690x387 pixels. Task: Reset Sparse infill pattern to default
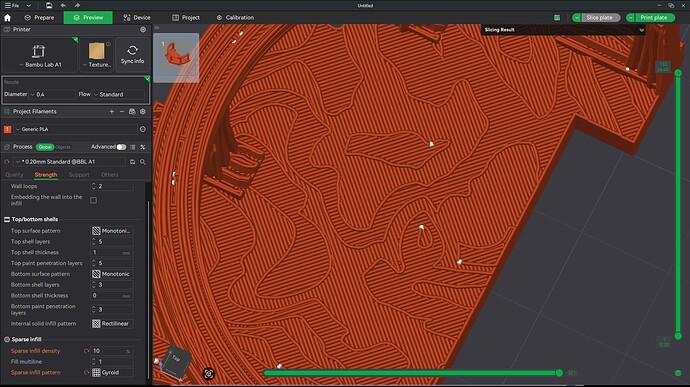click(x=86, y=372)
